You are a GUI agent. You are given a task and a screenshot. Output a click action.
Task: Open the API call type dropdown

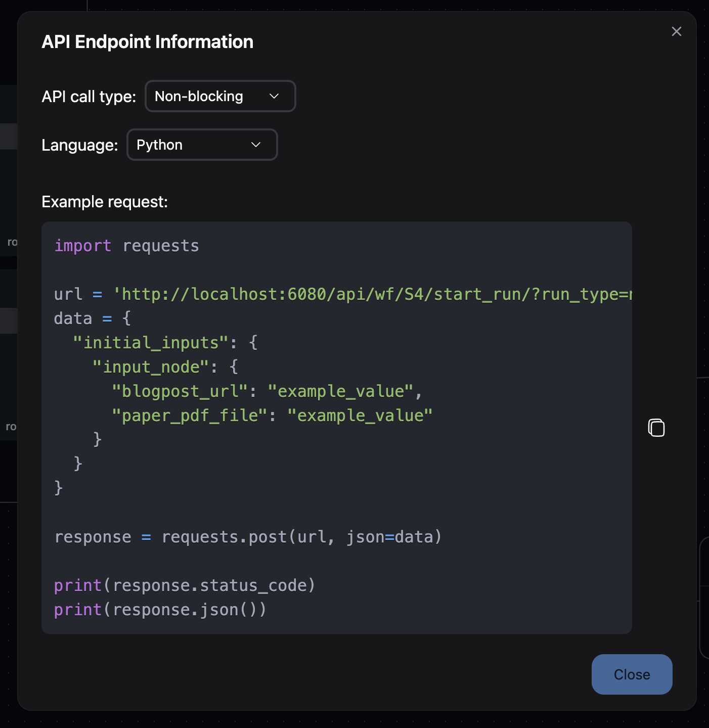(x=220, y=96)
